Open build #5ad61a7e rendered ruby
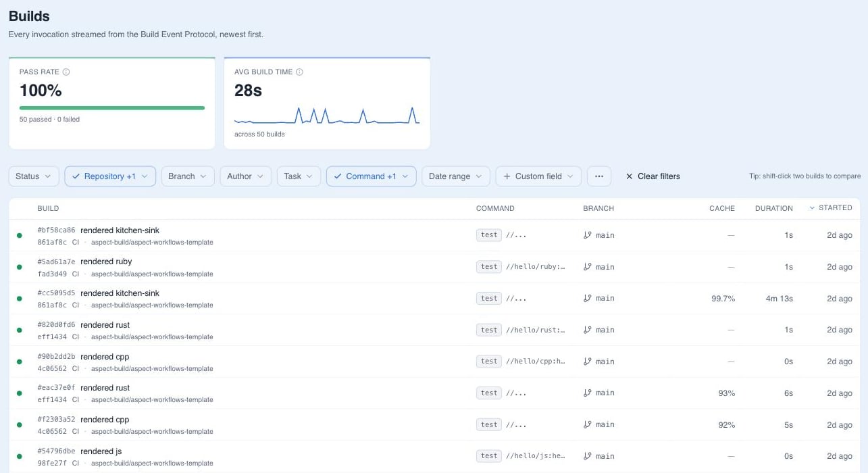Image resolution: width=868 pixels, height=473 pixels. [434, 267]
